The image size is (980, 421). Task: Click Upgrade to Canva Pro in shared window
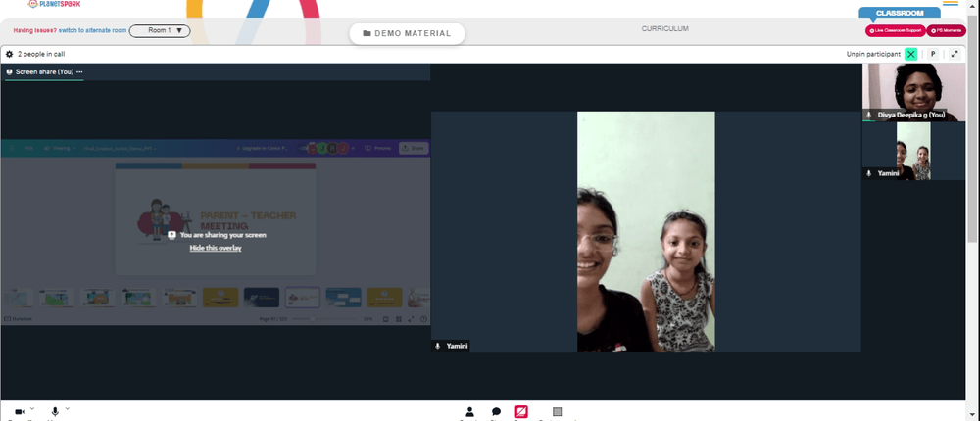point(262,148)
